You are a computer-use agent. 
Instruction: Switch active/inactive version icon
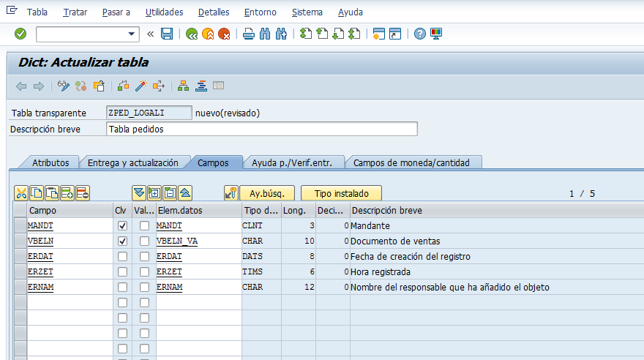[81, 86]
